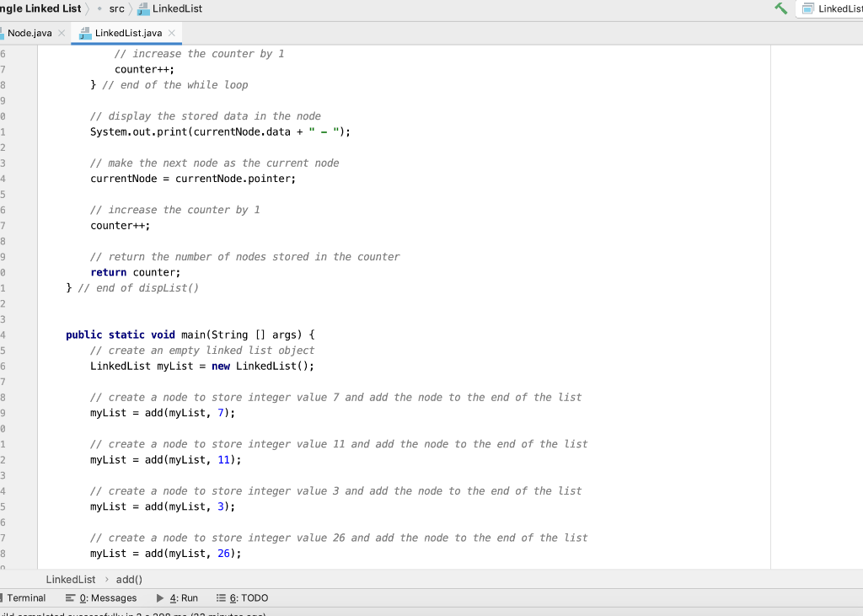
Task: Close the LinkedList.java tab
Action: 172,33
